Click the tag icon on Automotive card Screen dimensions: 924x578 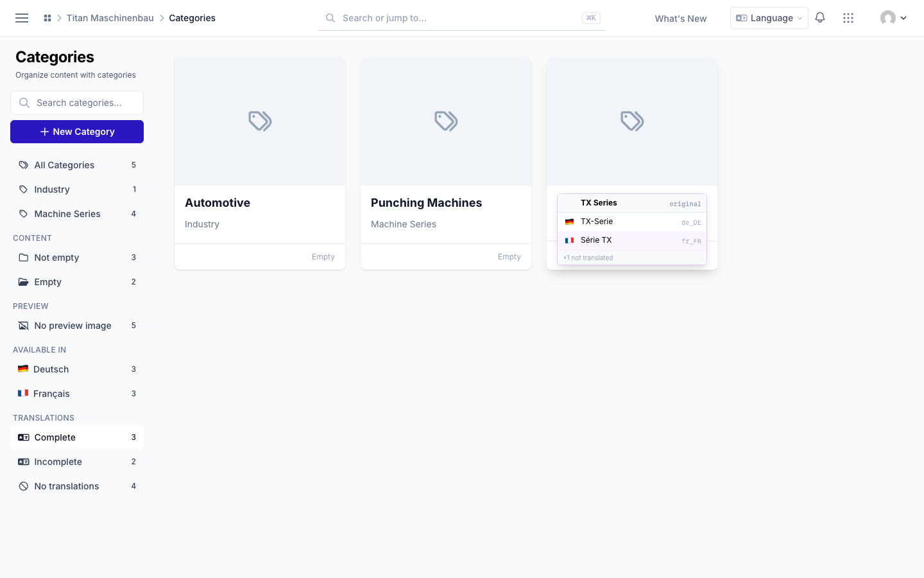(x=260, y=121)
